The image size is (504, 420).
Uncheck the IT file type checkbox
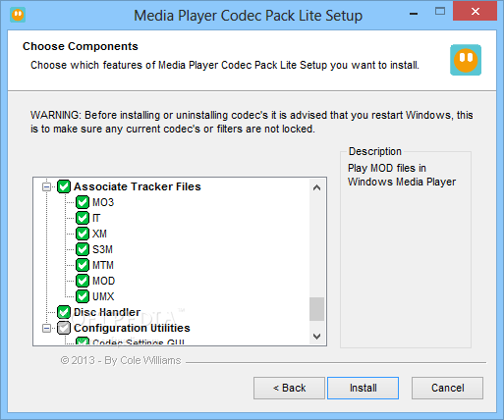(x=83, y=218)
